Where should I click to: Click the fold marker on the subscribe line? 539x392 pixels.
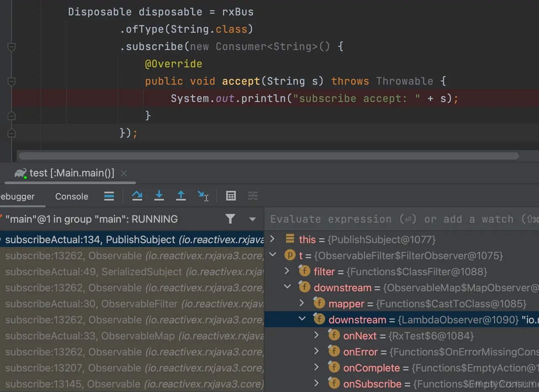pyautogui.click(x=11, y=47)
